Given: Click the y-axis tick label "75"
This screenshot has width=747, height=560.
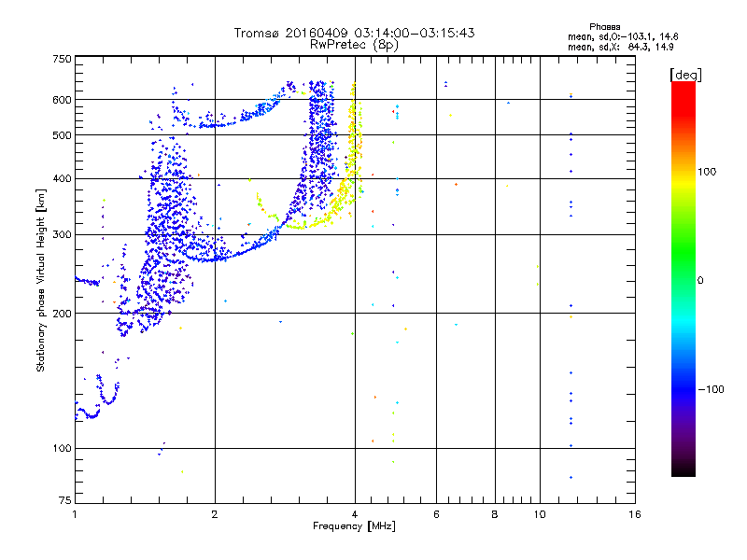Looking at the screenshot, I should click(65, 500).
